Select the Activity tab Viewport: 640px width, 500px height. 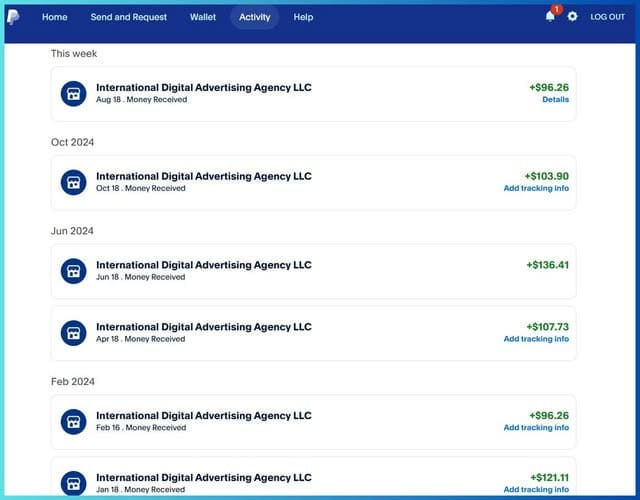point(255,17)
